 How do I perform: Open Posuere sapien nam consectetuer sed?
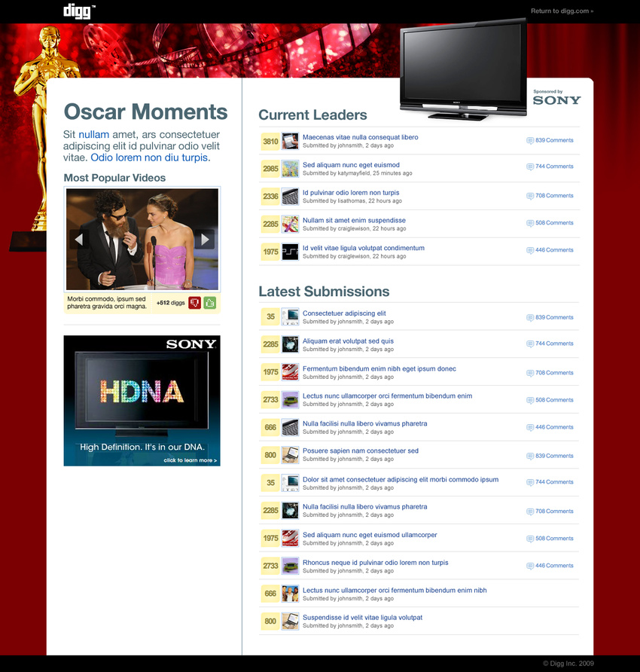[x=360, y=451]
